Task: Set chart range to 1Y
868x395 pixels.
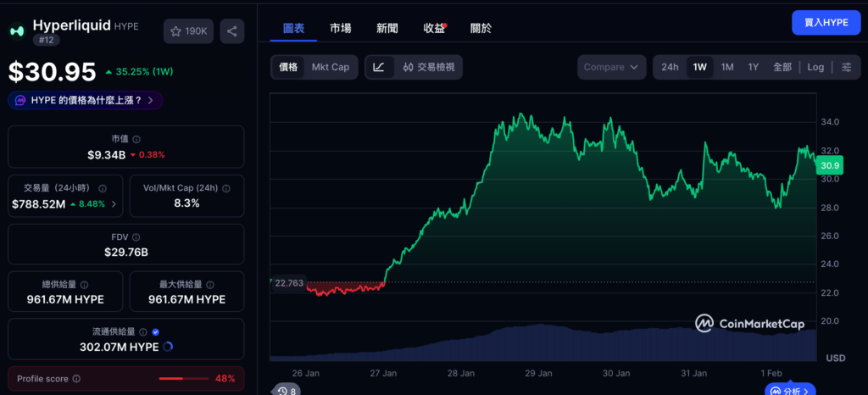Action: click(754, 68)
